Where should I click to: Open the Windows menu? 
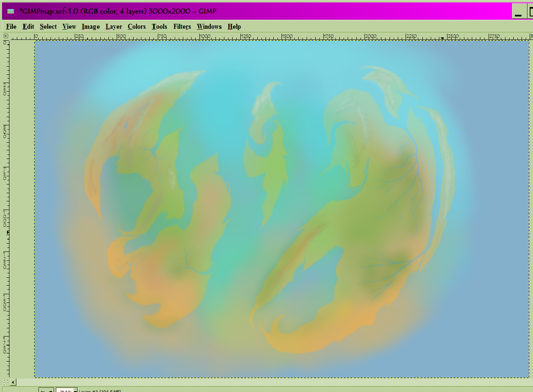click(209, 26)
